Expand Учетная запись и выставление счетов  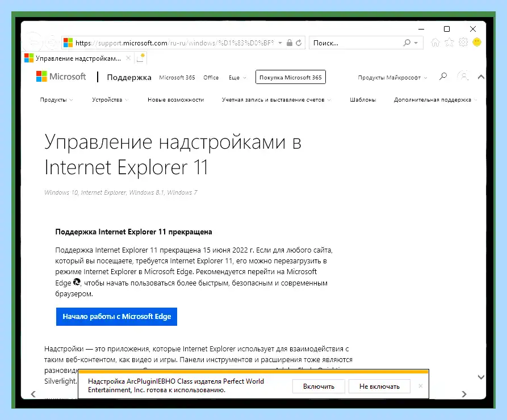276,100
